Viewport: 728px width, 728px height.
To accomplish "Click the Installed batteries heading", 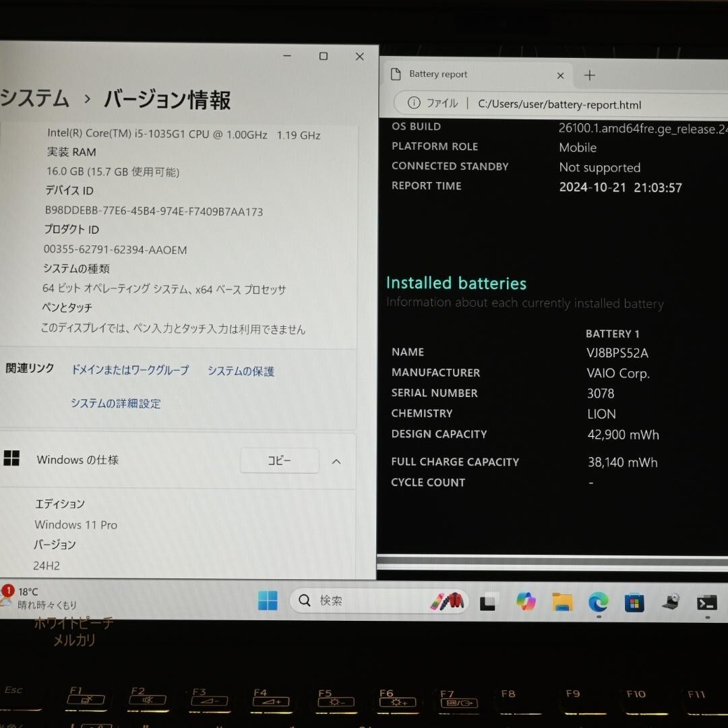I will pos(456,282).
